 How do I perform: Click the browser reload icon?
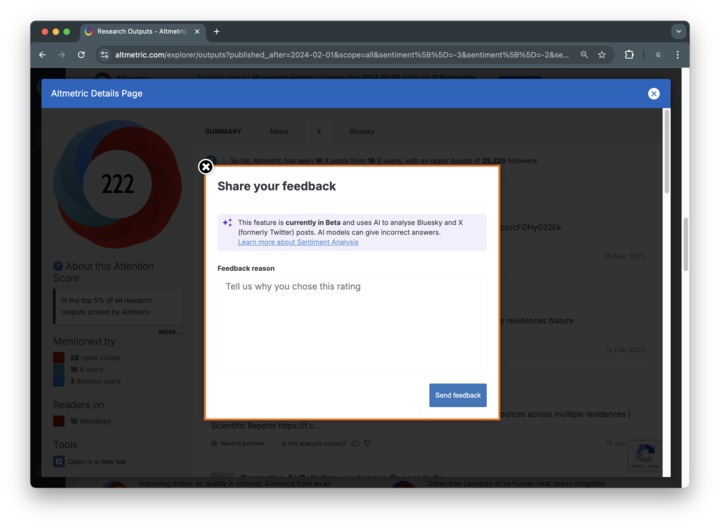81,55
